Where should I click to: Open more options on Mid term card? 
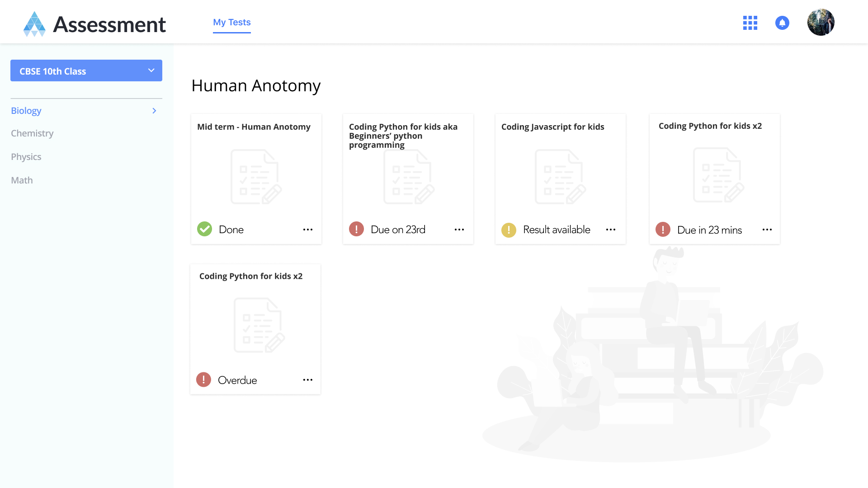[308, 230]
